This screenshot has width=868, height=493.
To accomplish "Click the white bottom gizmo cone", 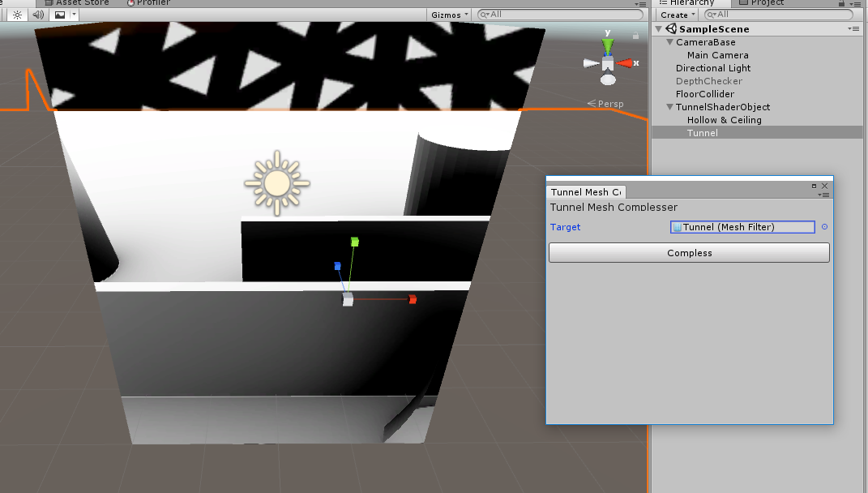I will pyautogui.click(x=608, y=79).
